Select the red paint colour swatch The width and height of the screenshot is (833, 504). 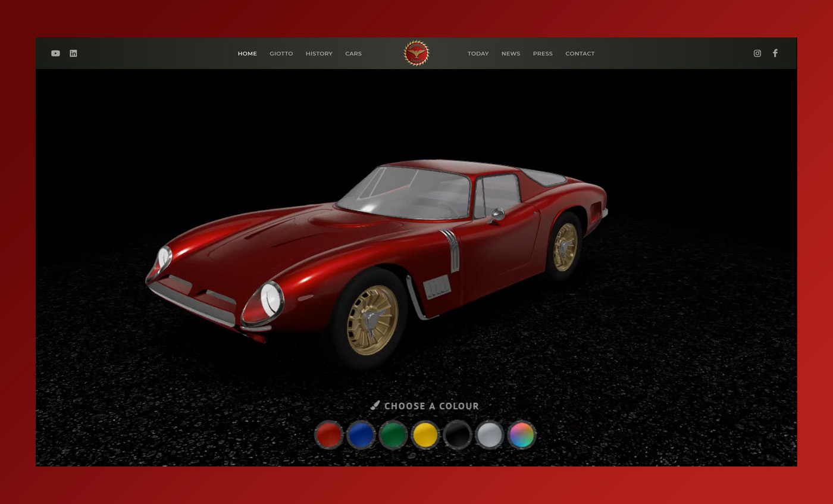click(x=328, y=435)
